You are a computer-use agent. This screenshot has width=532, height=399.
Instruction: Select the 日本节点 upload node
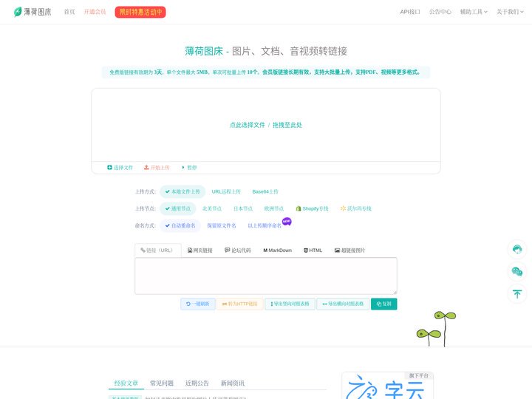coord(243,208)
